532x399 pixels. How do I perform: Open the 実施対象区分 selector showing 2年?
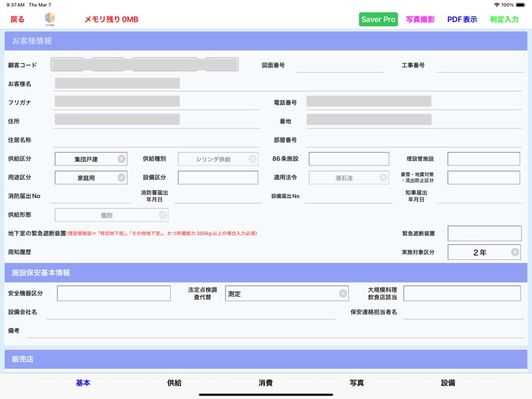coord(484,252)
